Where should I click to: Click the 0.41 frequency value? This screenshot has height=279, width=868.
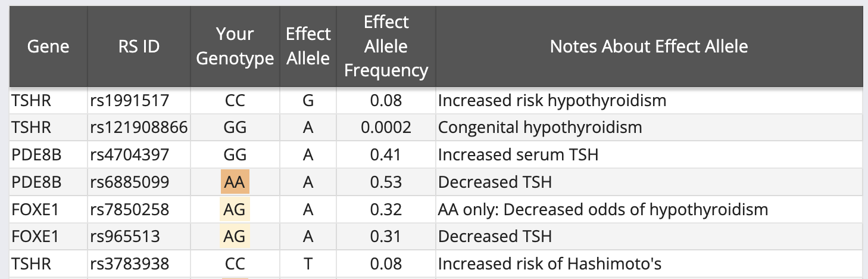[386, 155]
